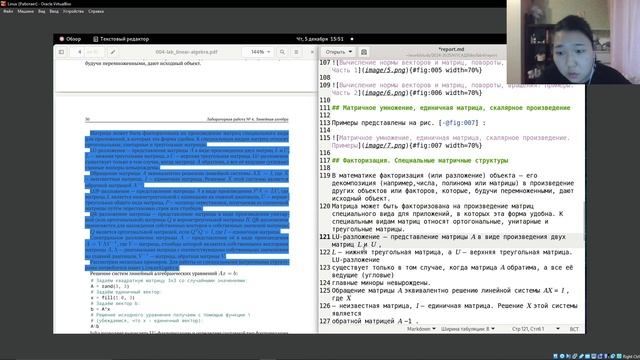The image size is (640, 360).
Task: Toggle the PDF viewer side pane
Action: point(61,52)
